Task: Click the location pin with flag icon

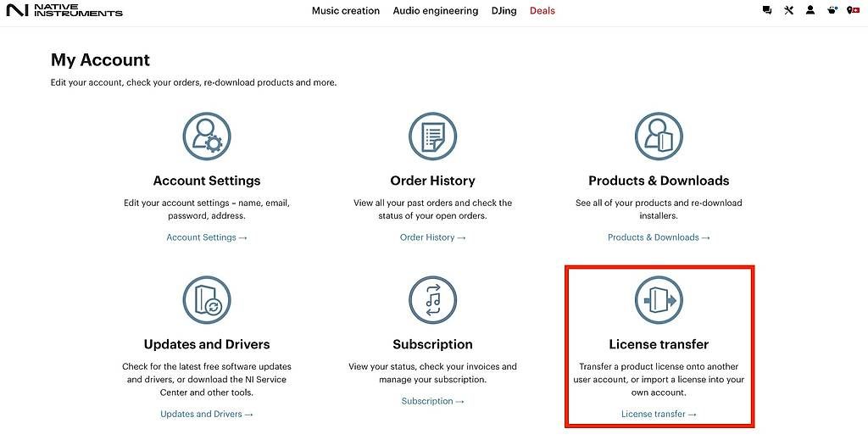Action: tap(853, 10)
